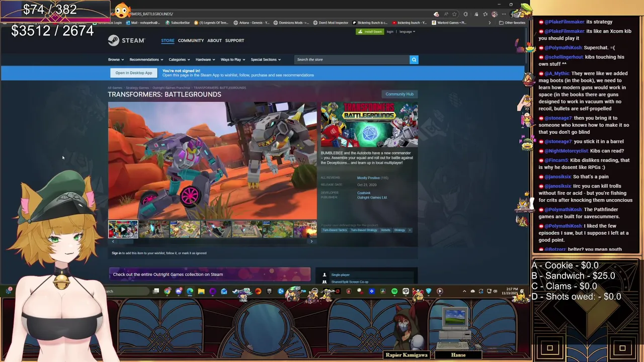The image size is (644, 362).
Task: Click the green Install Steam button
Action: point(370,32)
